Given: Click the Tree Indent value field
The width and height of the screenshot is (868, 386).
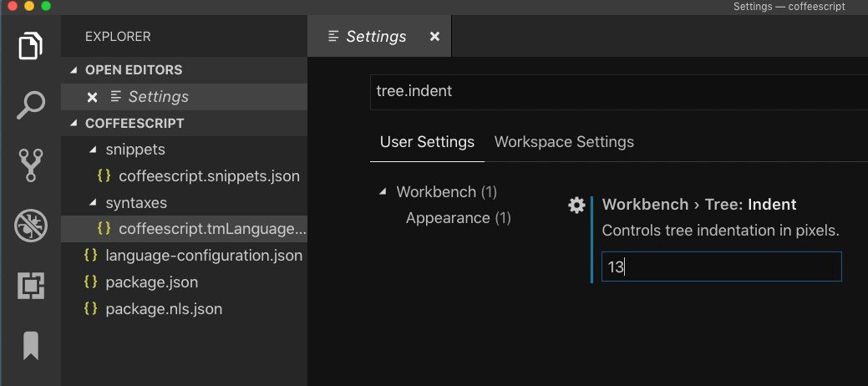Looking at the screenshot, I should point(721,267).
